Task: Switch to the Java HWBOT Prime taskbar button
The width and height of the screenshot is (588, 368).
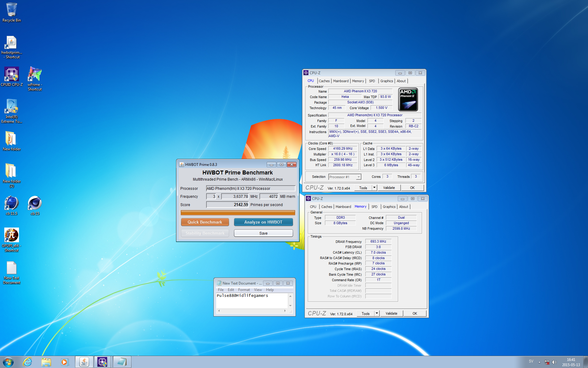Action: point(84,362)
